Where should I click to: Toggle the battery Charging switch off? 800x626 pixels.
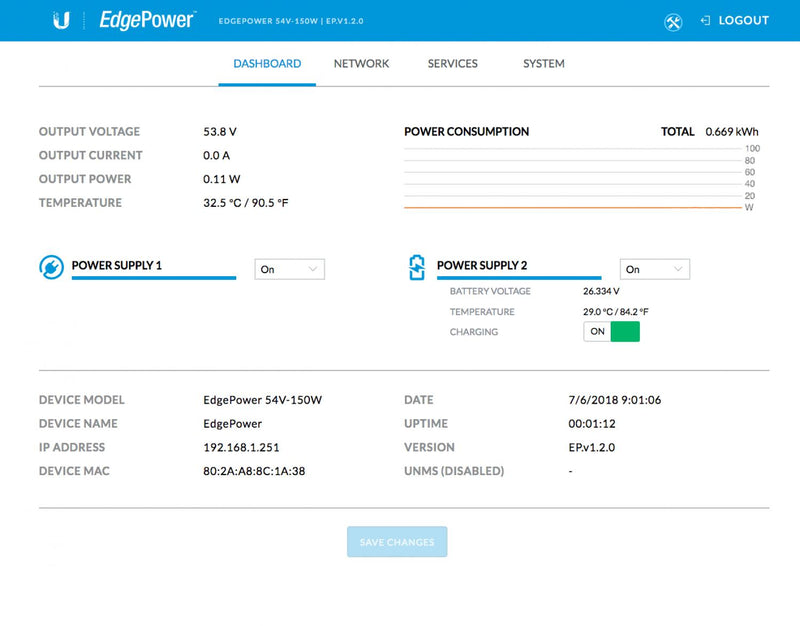coord(611,331)
